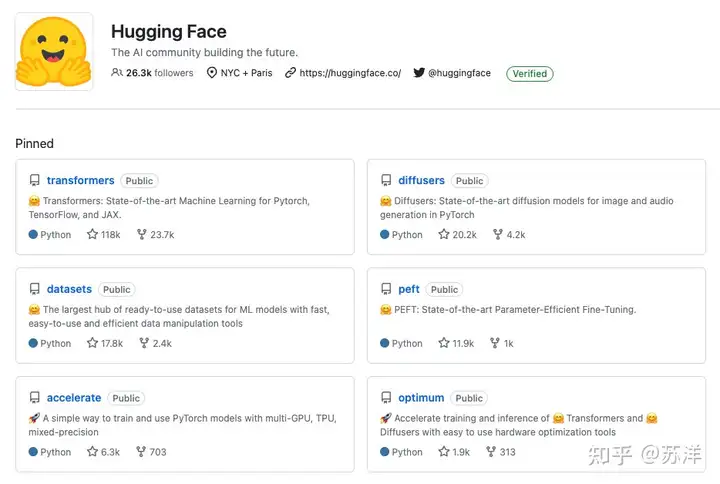
Task: Click the Hugging Face avatar logo
Action: pyautogui.click(x=54, y=51)
